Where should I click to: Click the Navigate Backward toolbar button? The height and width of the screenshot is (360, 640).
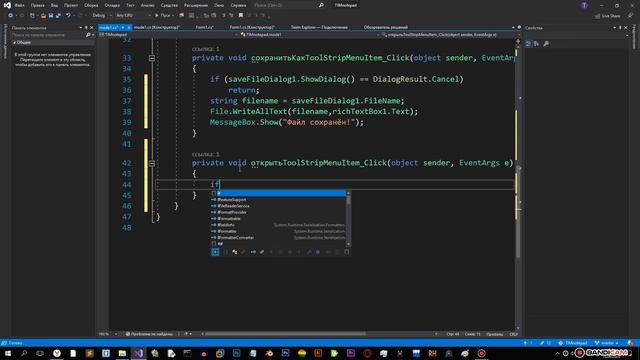click(x=10, y=16)
